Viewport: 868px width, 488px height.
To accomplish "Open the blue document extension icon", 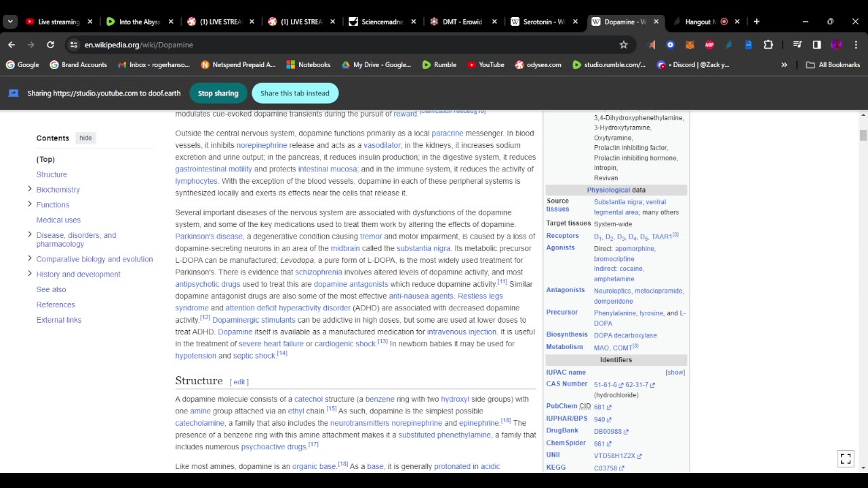I will point(749,45).
